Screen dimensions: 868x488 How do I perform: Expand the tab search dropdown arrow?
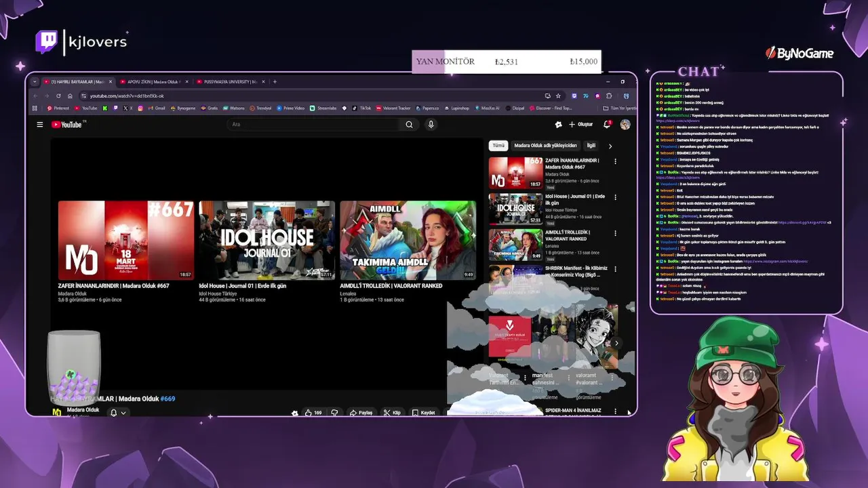(x=36, y=82)
